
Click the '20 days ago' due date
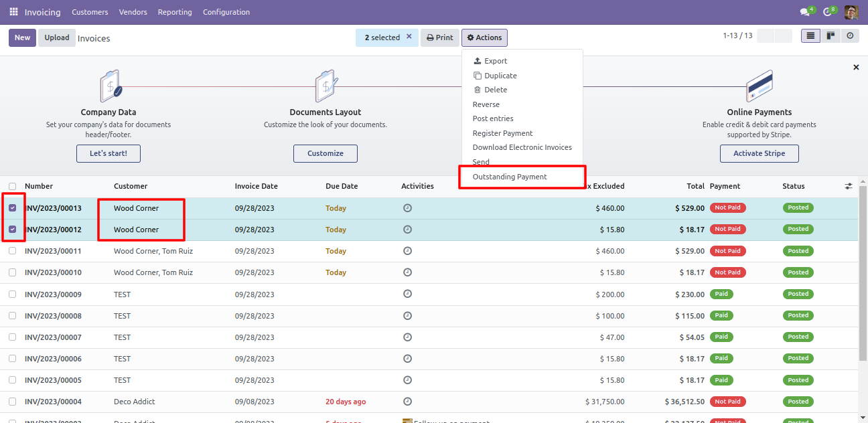[x=346, y=402]
